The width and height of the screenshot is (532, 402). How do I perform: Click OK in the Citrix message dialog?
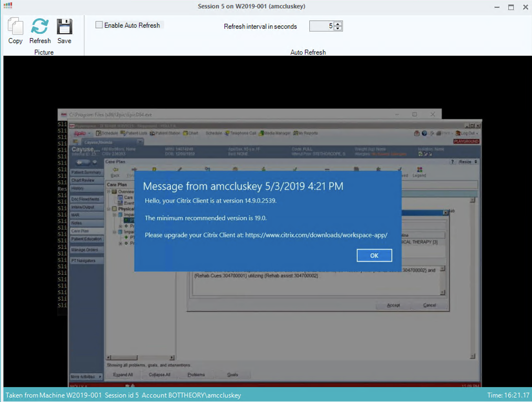click(x=374, y=255)
